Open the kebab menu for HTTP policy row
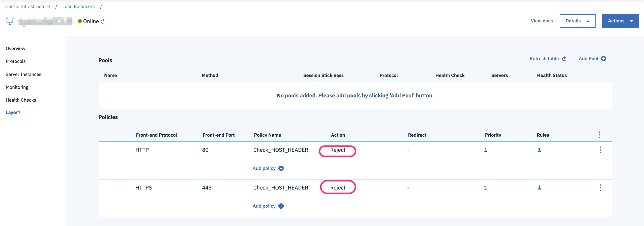This screenshot has height=226, width=644. pyautogui.click(x=600, y=150)
